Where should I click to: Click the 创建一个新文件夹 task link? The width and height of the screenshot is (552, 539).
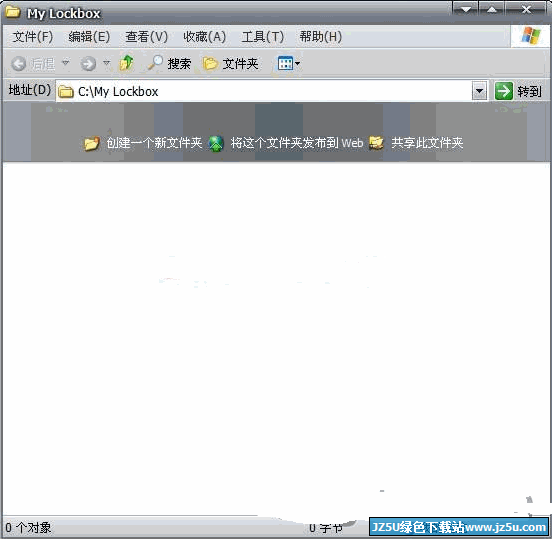pos(154,143)
